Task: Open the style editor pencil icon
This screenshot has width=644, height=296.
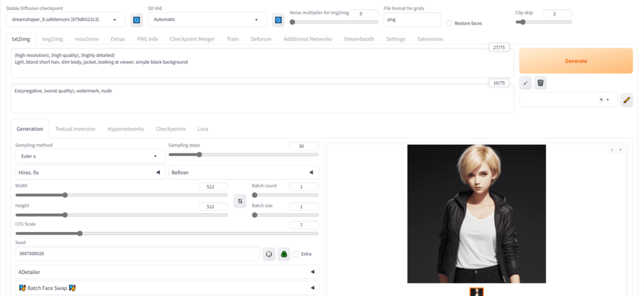Action: 626,100
